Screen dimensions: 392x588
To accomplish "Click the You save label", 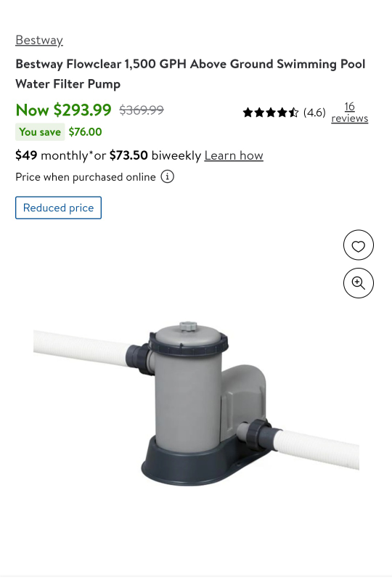I will coord(40,132).
